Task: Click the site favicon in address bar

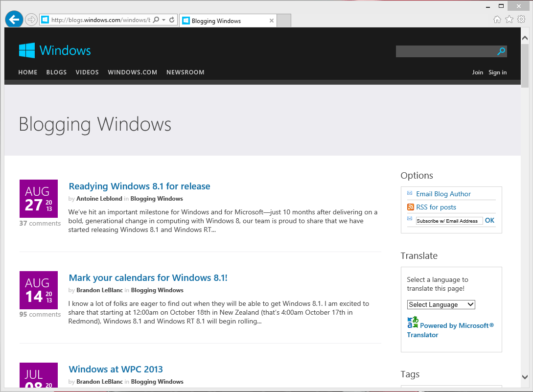Action: [45, 20]
